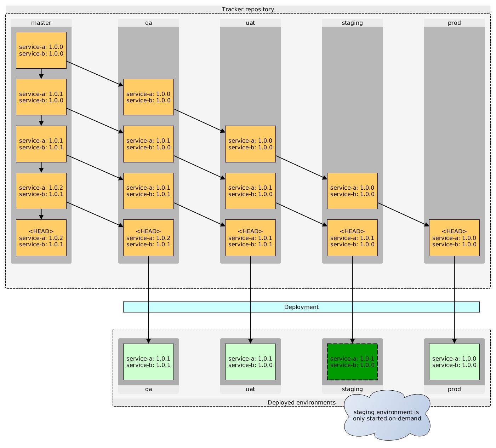Image resolution: width=496 pixels, height=448 pixels.
Task: Expand the Deployed environments container
Action: 302,402
